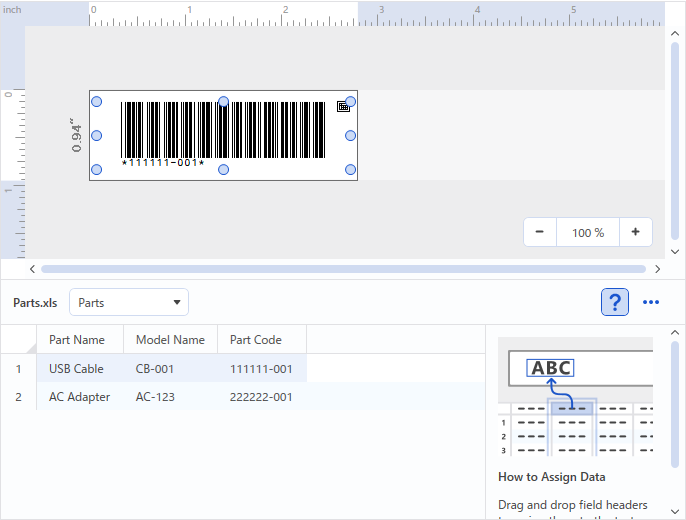Viewport: 686px width, 520px height.
Task: Click the zoom in plus button
Action: point(635,232)
